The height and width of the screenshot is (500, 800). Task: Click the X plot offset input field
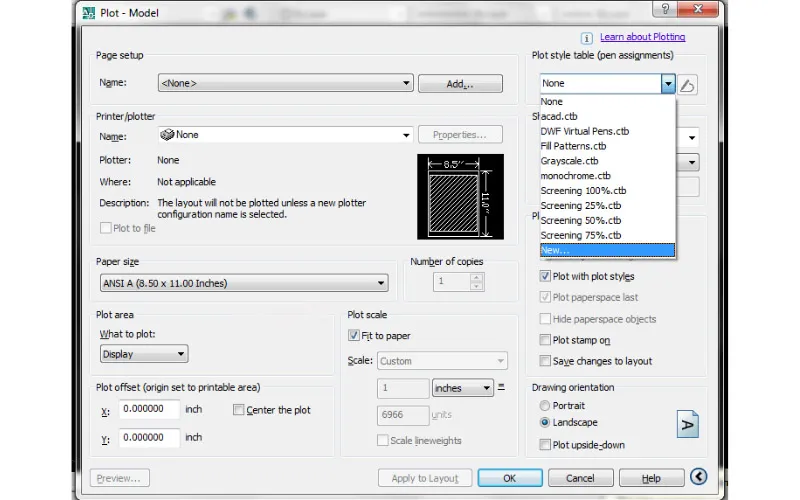[149, 410]
